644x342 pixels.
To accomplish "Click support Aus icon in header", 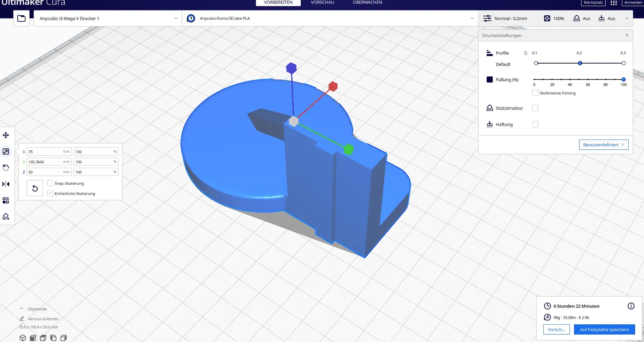I will coord(577,19).
